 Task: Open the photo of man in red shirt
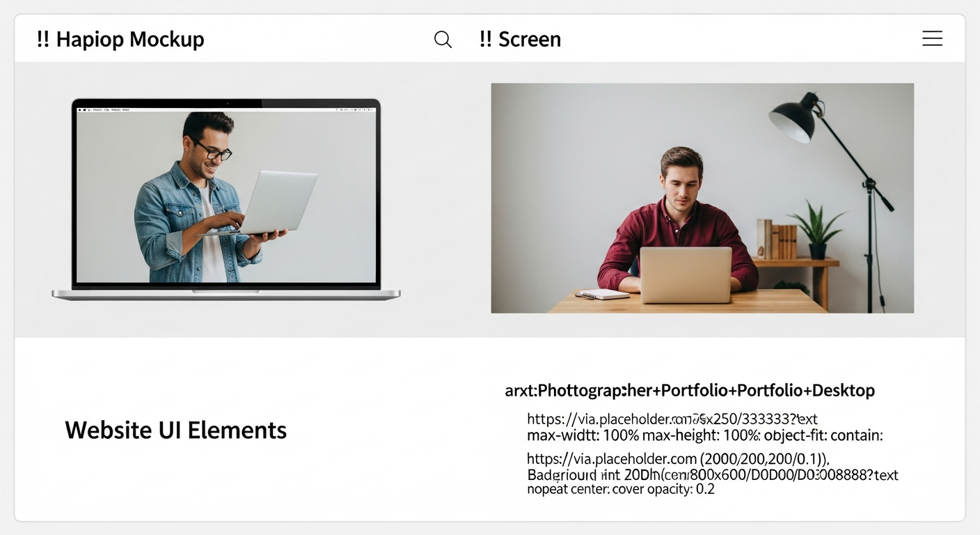point(702,198)
